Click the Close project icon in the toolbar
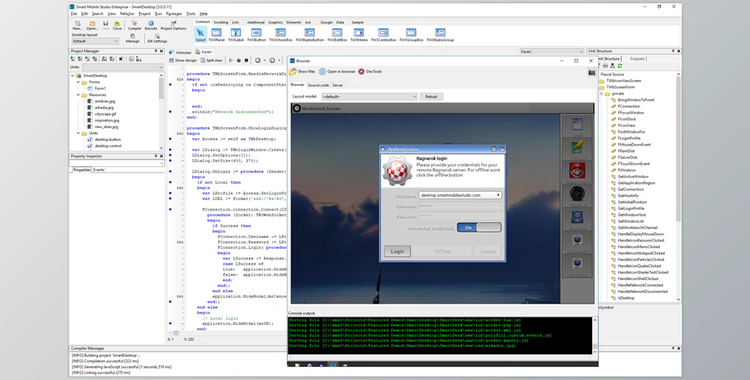This screenshot has width=750, height=380. [117, 24]
